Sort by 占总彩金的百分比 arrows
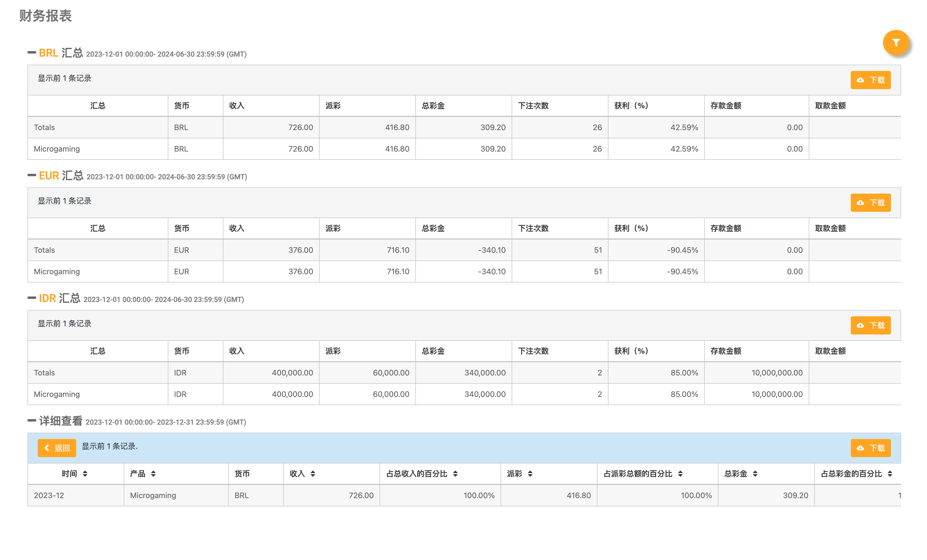 (x=890, y=474)
